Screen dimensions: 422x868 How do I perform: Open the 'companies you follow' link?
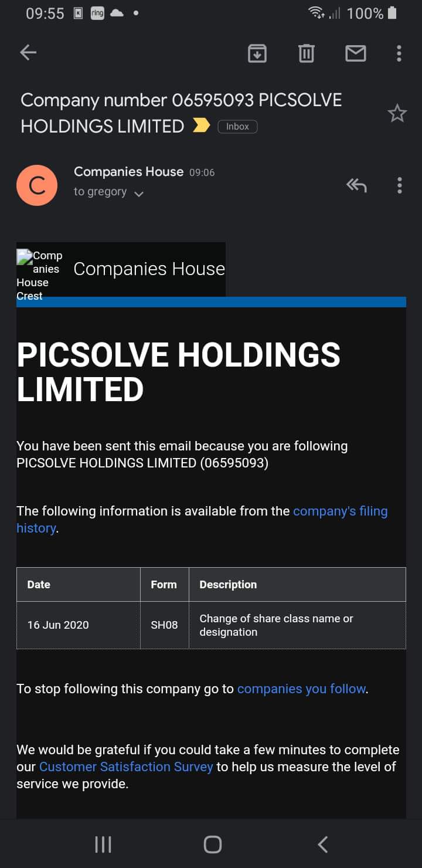pyautogui.click(x=301, y=689)
